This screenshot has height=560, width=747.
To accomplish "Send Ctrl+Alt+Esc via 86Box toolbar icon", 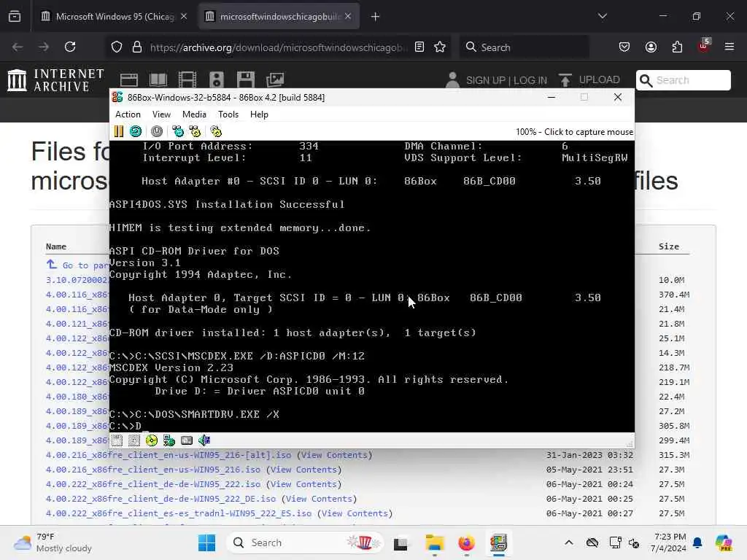I will 195,131.
